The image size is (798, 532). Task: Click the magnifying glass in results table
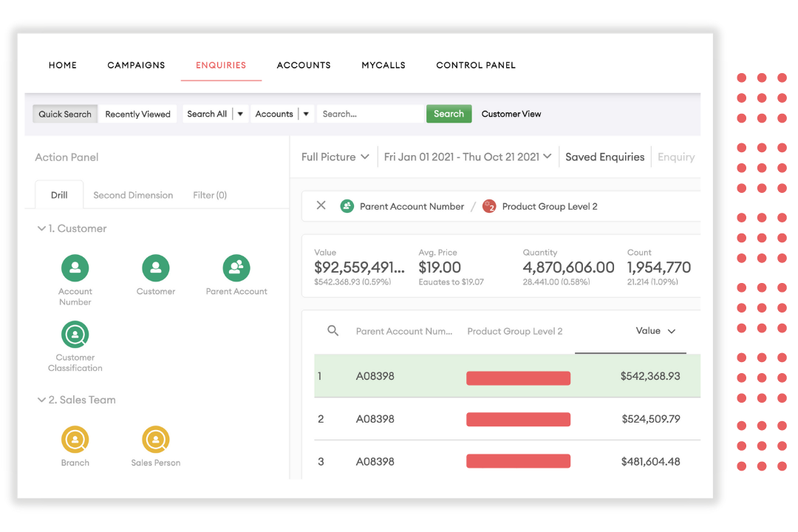click(x=332, y=330)
